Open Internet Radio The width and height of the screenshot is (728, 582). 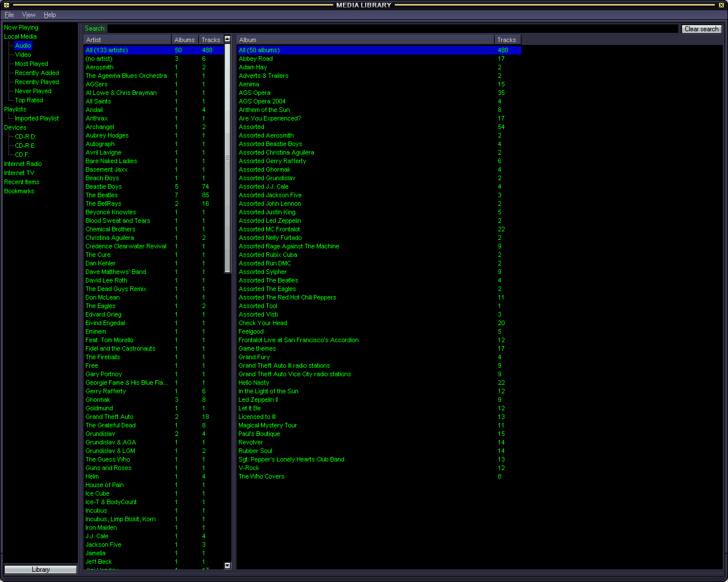click(x=23, y=164)
